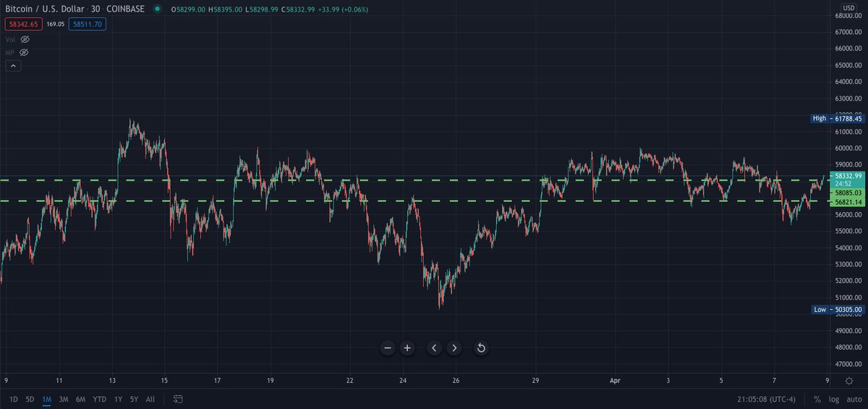Select the 5Y time range

pos(135,399)
